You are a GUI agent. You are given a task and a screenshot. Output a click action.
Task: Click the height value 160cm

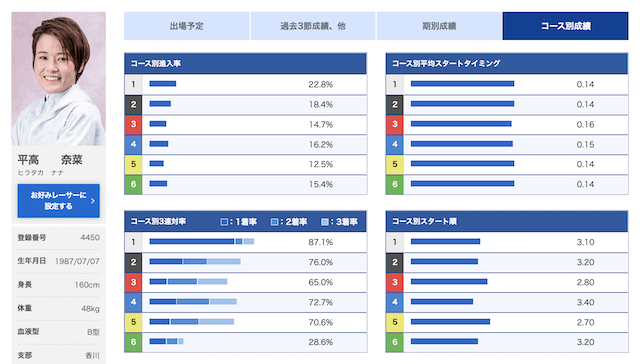pyautogui.click(x=87, y=285)
